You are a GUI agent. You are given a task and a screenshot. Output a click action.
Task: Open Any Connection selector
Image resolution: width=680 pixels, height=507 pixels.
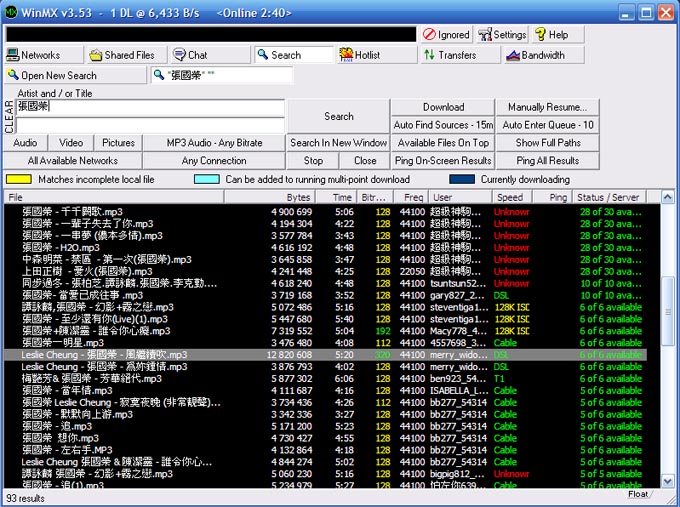coord(214,160)
